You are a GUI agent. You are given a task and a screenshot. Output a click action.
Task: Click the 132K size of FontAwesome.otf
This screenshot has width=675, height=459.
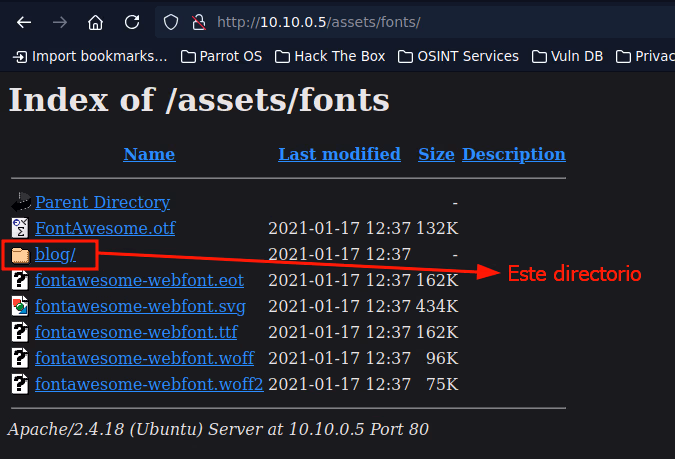pyautogui.click(x=437, y=228)
